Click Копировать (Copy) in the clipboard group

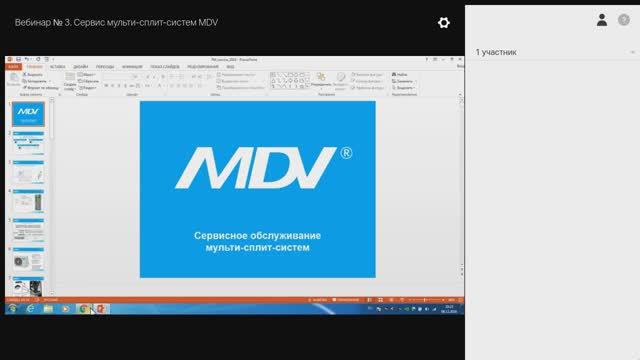click(35, 81)
